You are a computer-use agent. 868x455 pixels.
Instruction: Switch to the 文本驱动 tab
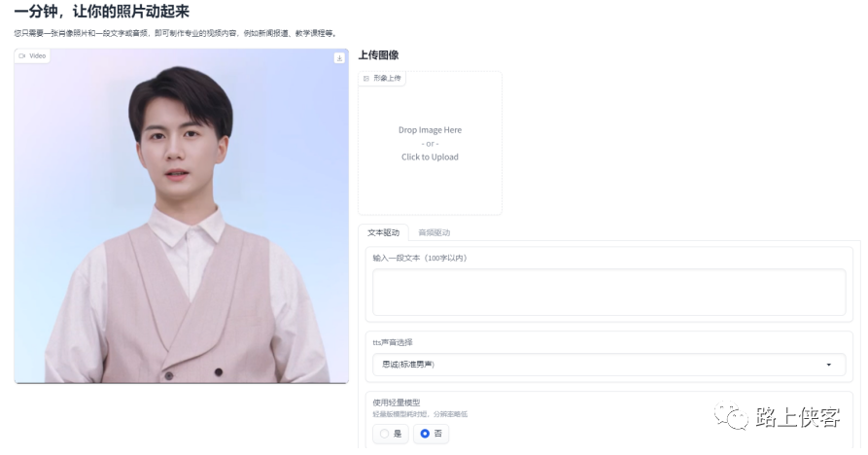click(x=383, y=232)
